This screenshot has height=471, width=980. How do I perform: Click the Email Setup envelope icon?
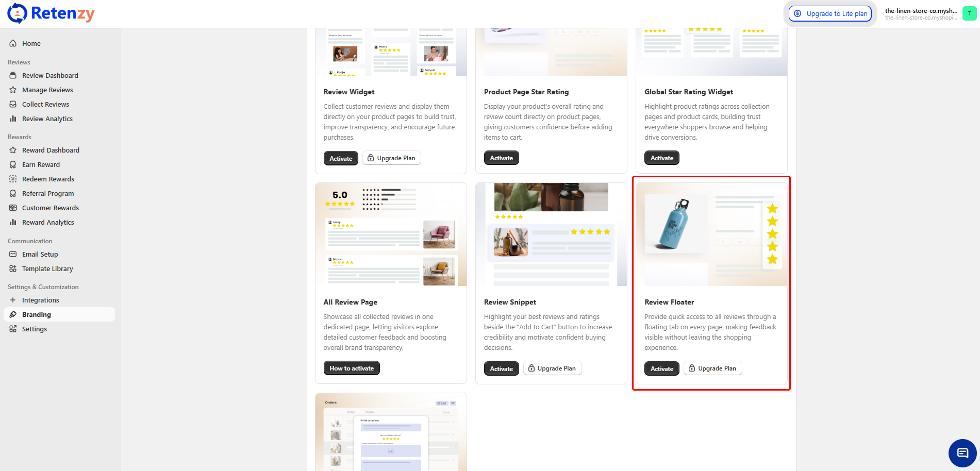pyautogui.click(x=13, y=254)
